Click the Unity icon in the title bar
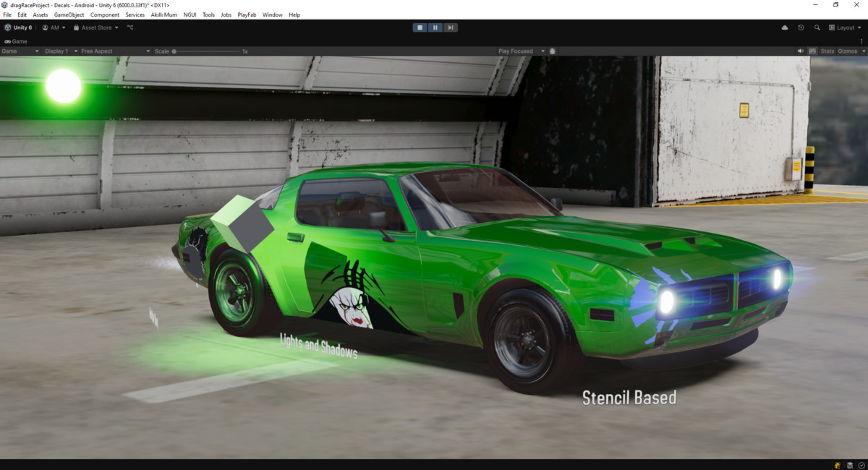 coord(5,5)
